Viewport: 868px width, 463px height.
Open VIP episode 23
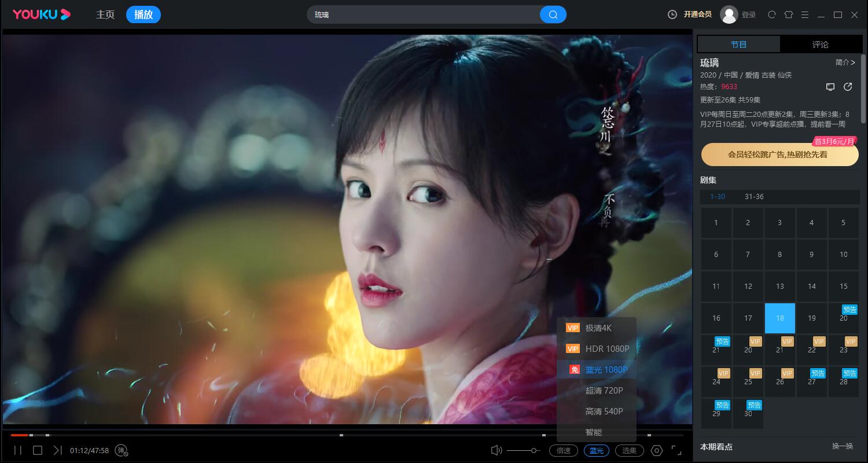[843, 350]
